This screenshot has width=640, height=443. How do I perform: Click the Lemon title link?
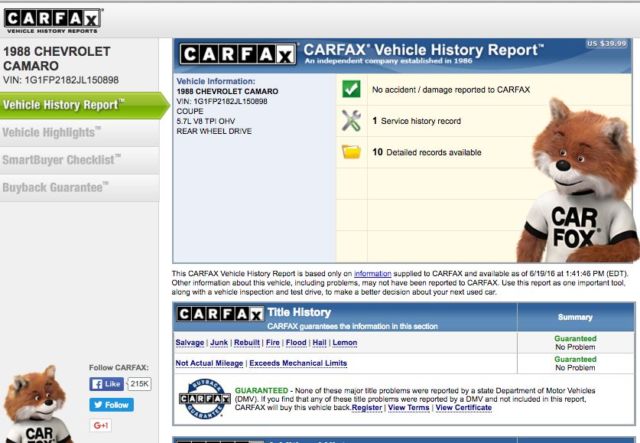click(x=345, y=343)
